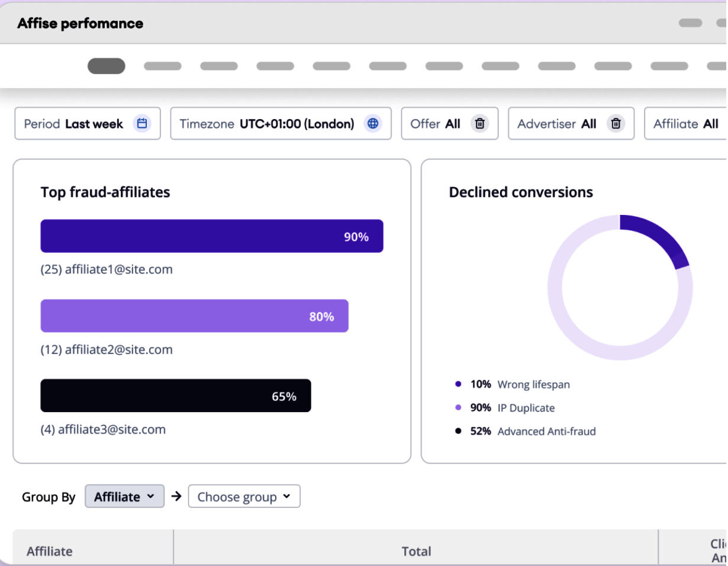
Task: Open the Group By Affiliate dropdown
Action: (124, 497)
